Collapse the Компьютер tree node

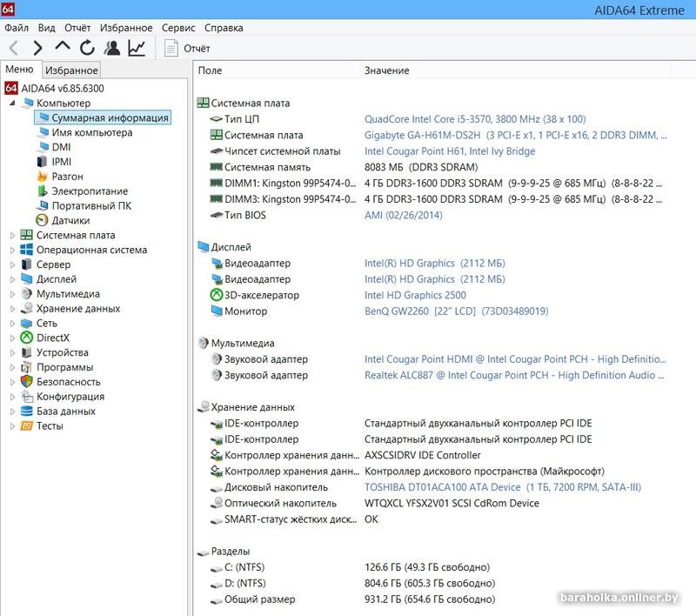coord(12,103)
